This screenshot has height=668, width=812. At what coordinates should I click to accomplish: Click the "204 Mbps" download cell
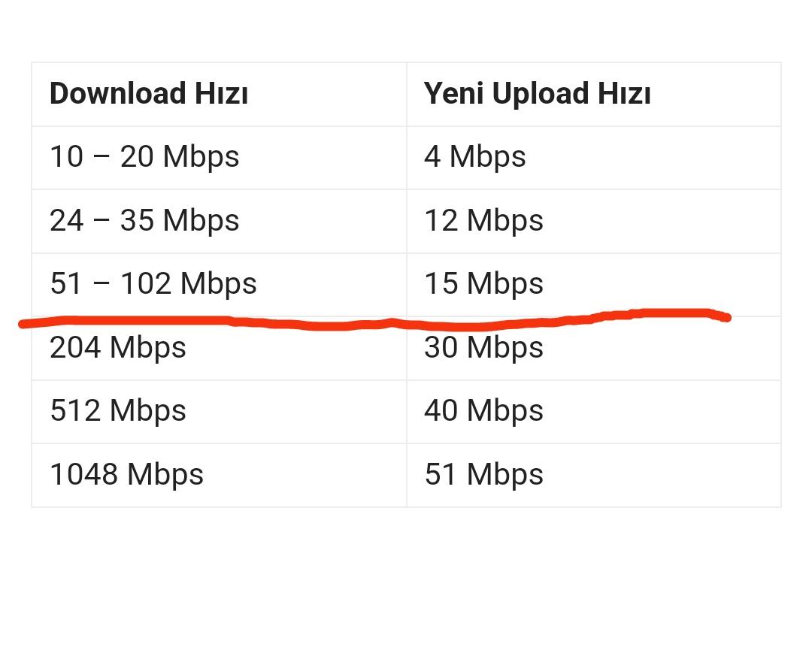coord(118,348)
